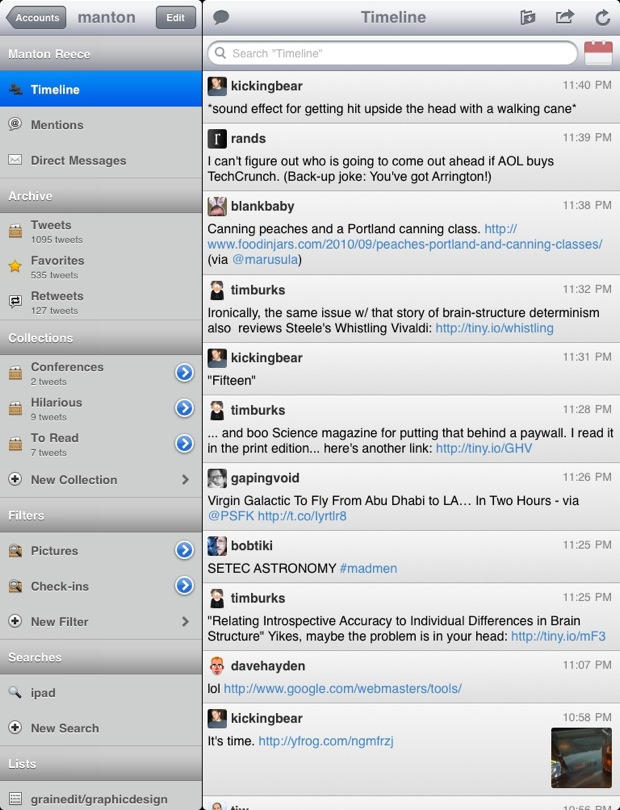Open the tiny.io/mF3 link
The image size is (620, 810).
coord(558,636)
